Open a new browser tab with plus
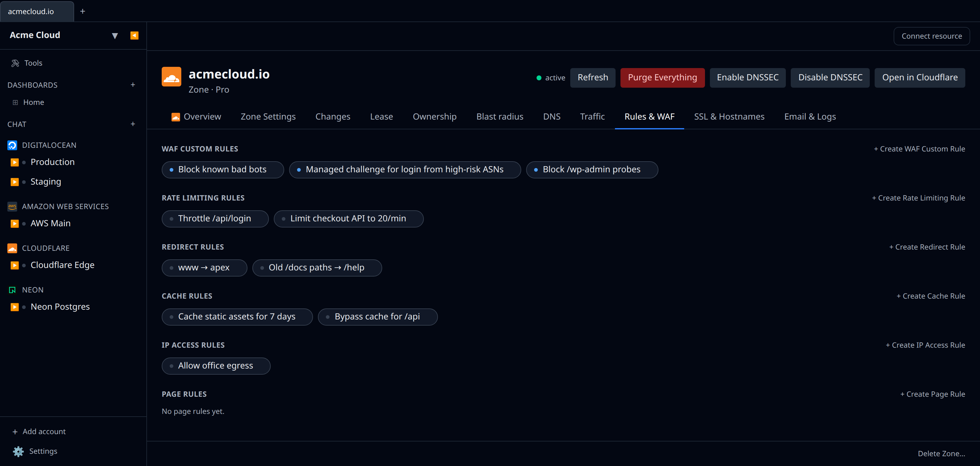 (x=83, y=11)
